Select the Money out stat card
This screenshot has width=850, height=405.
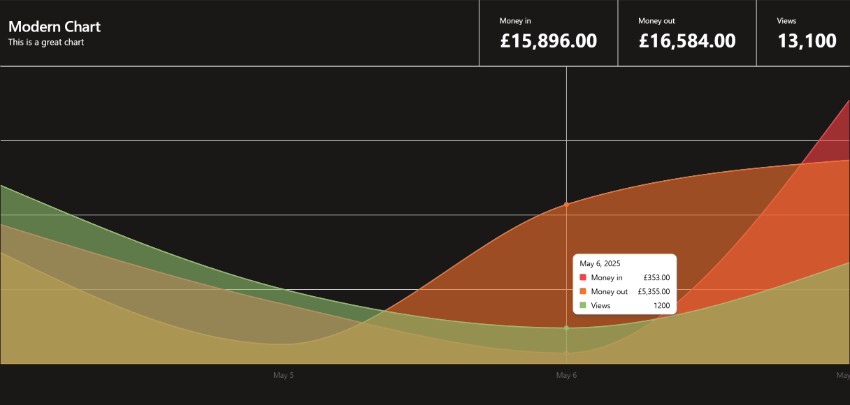[687, 33]
